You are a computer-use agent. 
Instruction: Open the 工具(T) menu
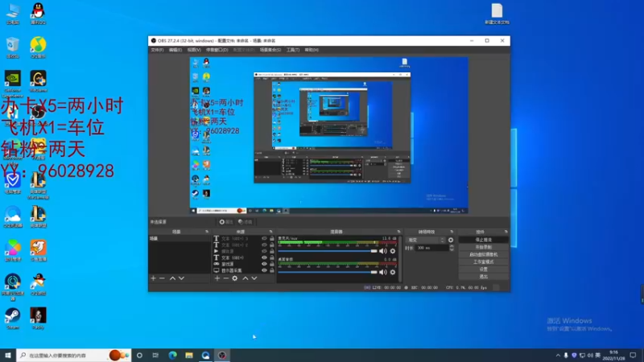coord(293,50)
